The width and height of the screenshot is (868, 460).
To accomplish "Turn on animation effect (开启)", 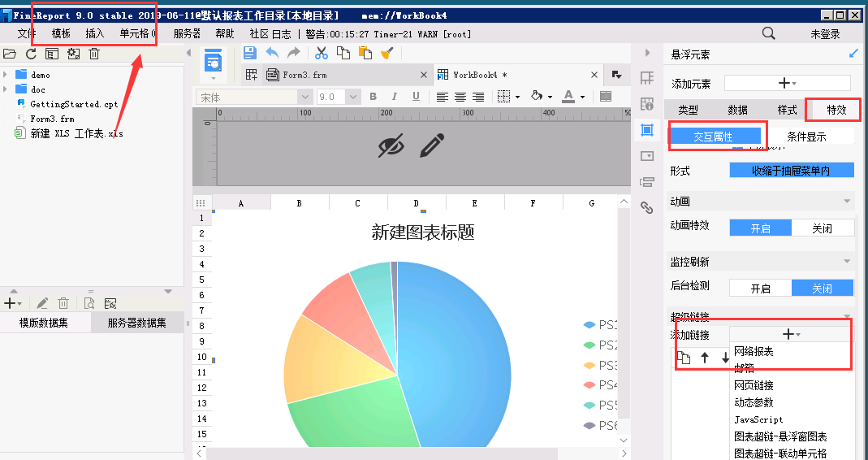I will 761,228.
